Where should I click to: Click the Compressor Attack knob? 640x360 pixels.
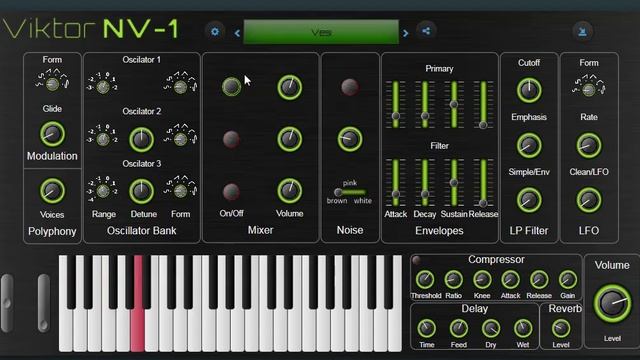(x=511, y=280)
